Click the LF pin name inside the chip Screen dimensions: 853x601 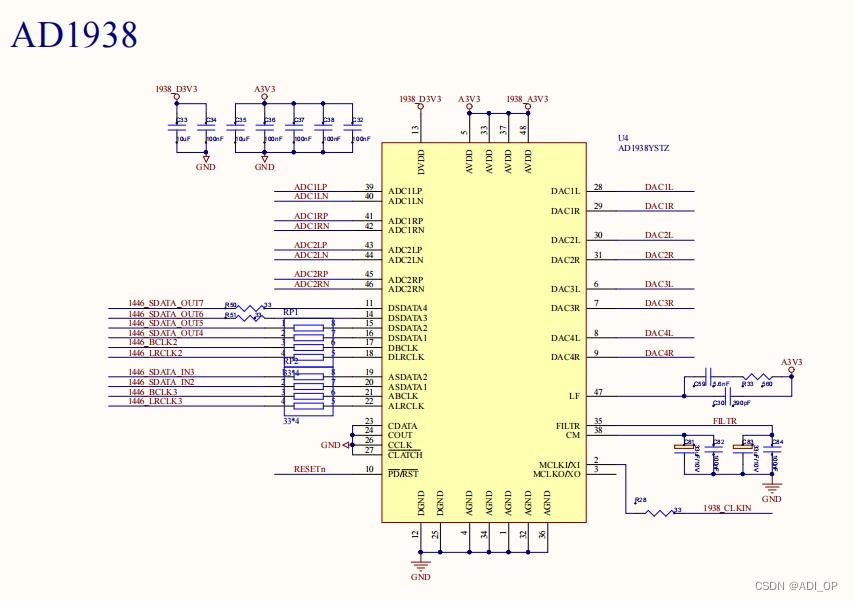coord(574,396)
